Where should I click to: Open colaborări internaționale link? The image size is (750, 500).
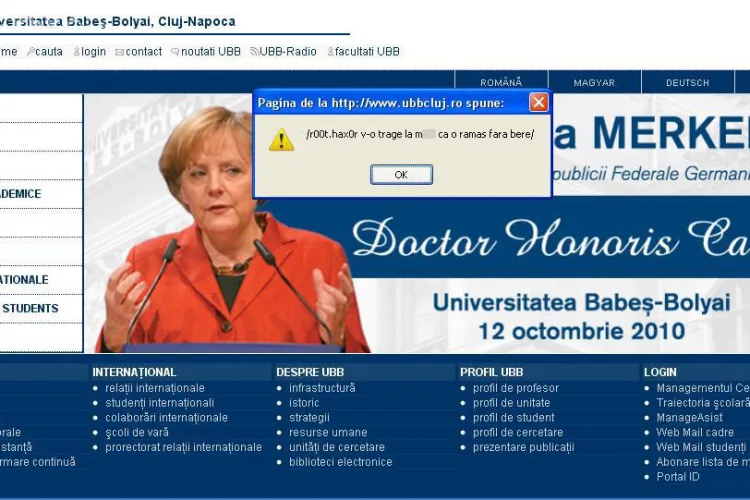pos(166,418)
